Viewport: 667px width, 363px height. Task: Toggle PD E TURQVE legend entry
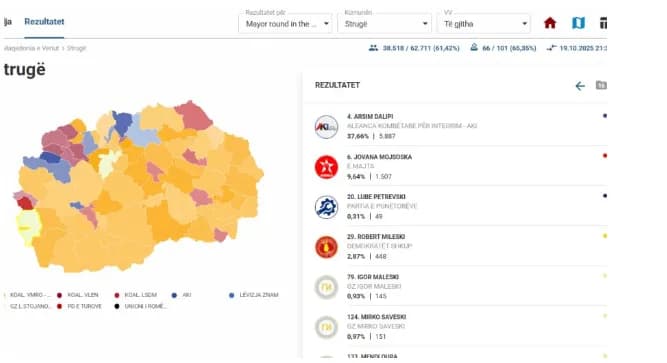point(80,306)
